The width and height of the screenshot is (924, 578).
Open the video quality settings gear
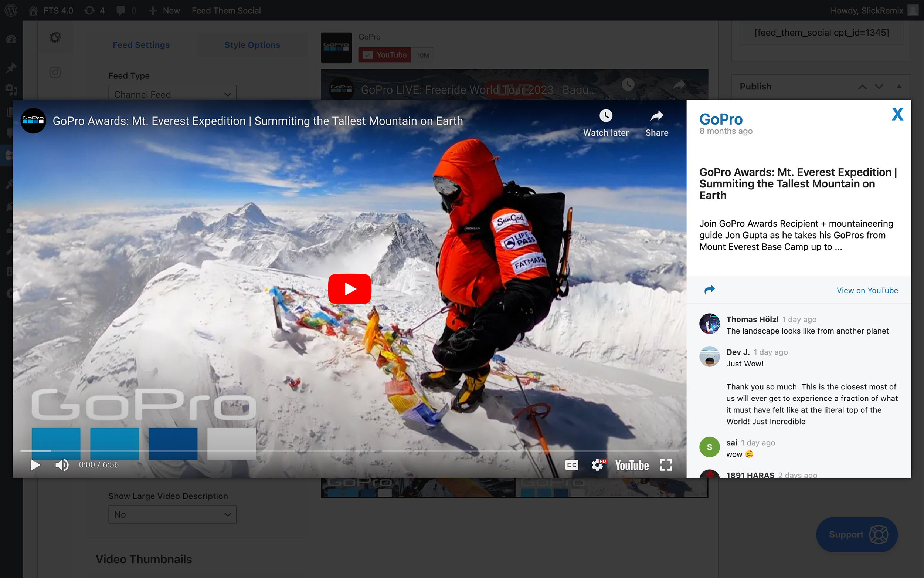[x=598, y=465]
